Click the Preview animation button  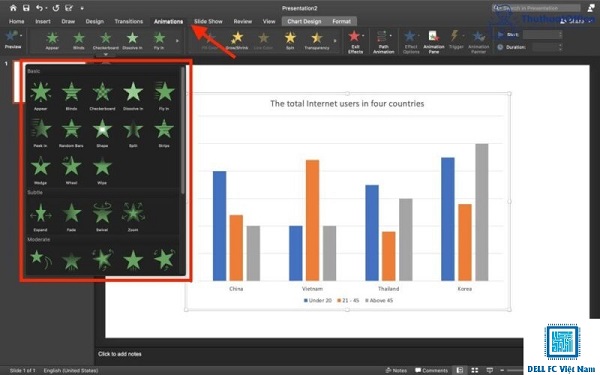pos(13,40)
